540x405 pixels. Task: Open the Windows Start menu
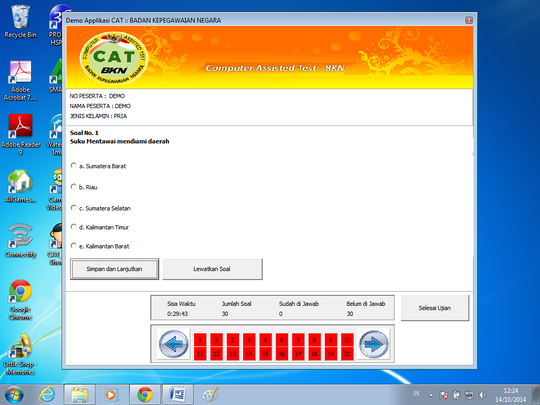point(14,395)
